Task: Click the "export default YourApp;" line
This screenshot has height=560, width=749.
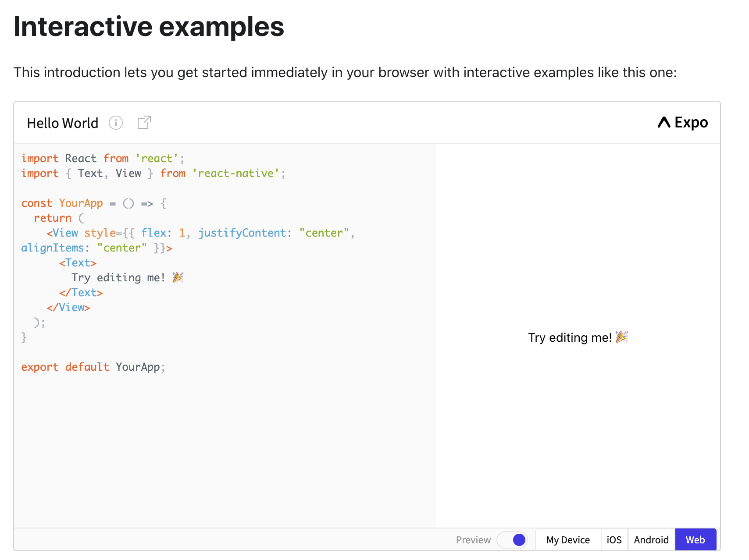Action: pos(93,367)
